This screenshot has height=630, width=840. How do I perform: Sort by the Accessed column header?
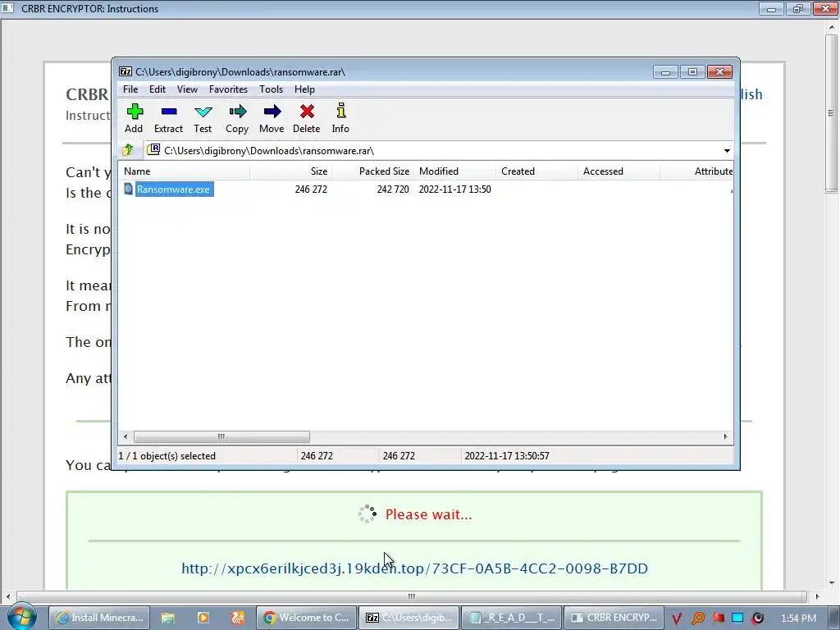(619, 171)
